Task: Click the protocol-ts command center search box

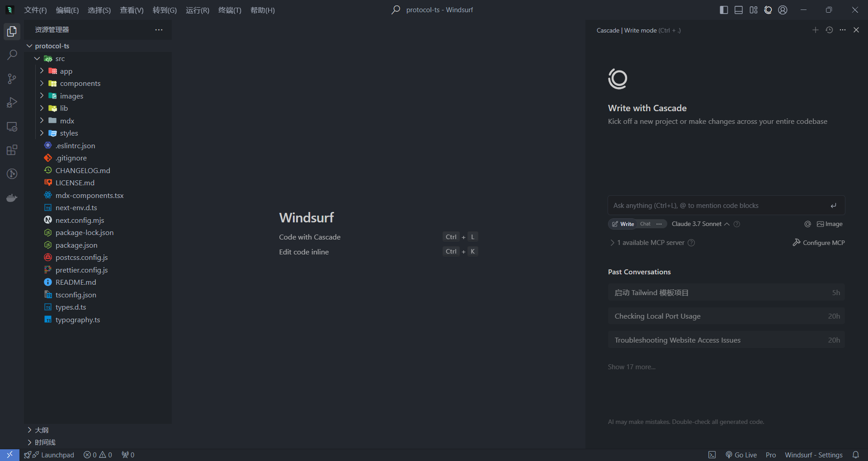Action: tap(433, 10)
